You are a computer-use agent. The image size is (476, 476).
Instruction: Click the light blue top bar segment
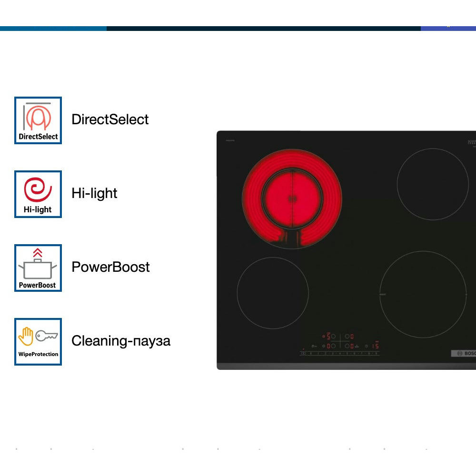(53, 29)
